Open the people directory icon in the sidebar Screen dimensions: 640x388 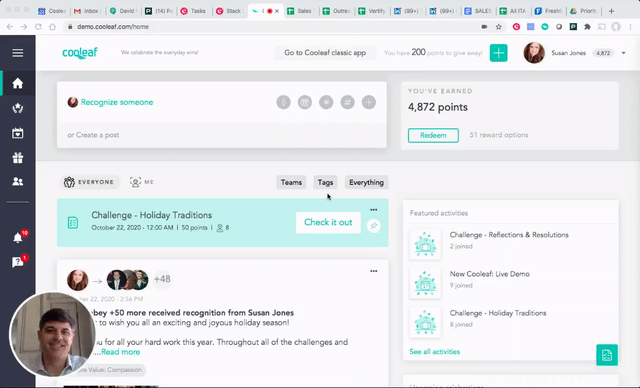pyautogui.click(x=18, y=181)
